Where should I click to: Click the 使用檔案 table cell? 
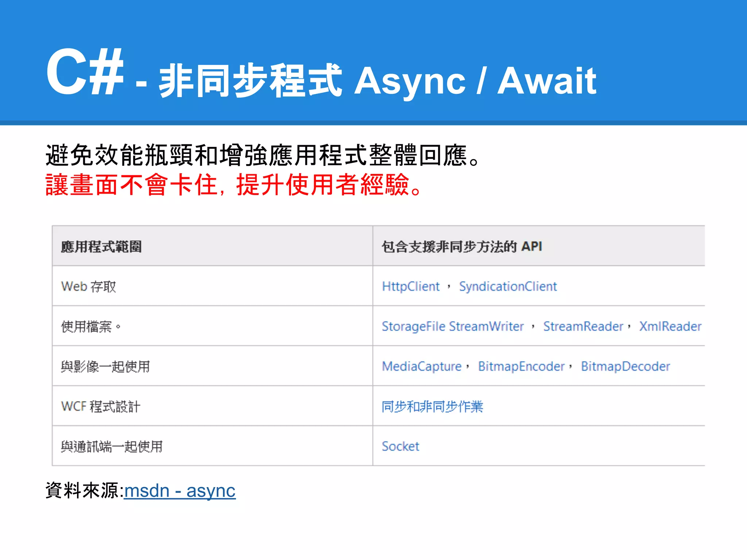pyautogui.click(x=212, y=326)
